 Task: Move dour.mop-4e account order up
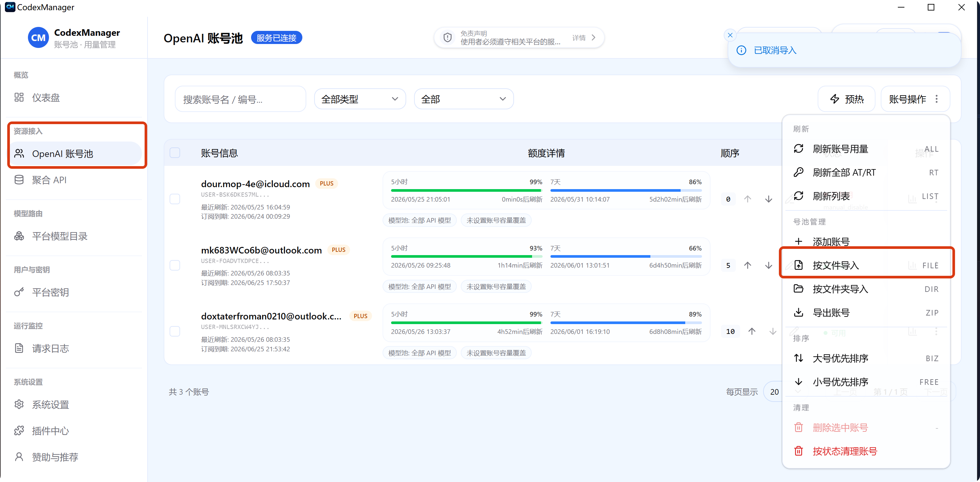pyautogui.click(x=748, y=199)
